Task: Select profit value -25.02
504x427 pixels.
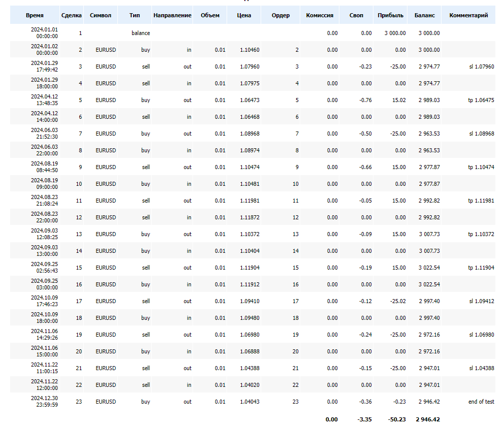Action: [x=398, y=301]
